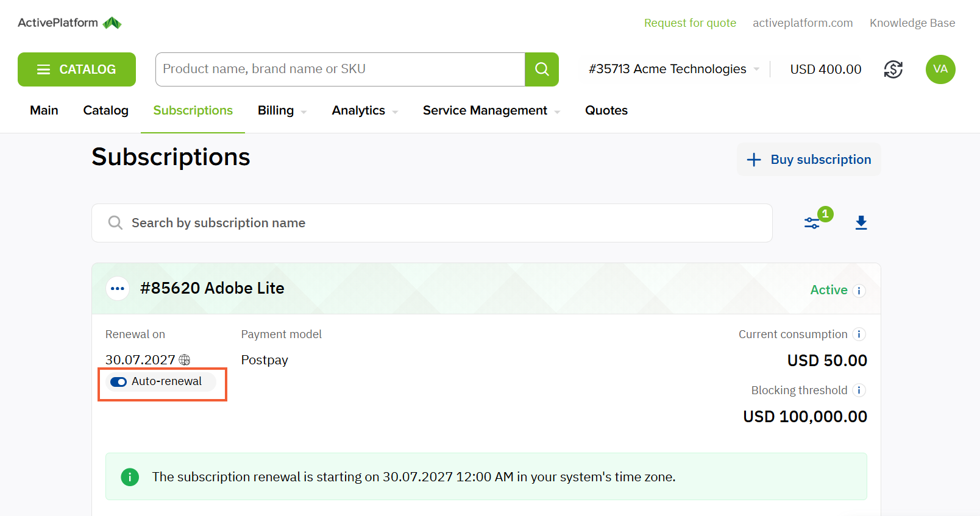
Task: Open the green CATALOG menu button
Action: point(77,69)
